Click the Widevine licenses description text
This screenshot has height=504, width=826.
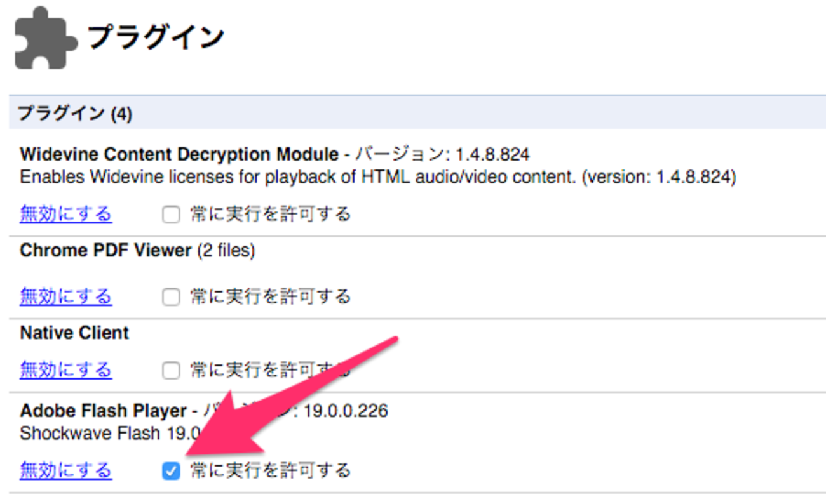377,177
